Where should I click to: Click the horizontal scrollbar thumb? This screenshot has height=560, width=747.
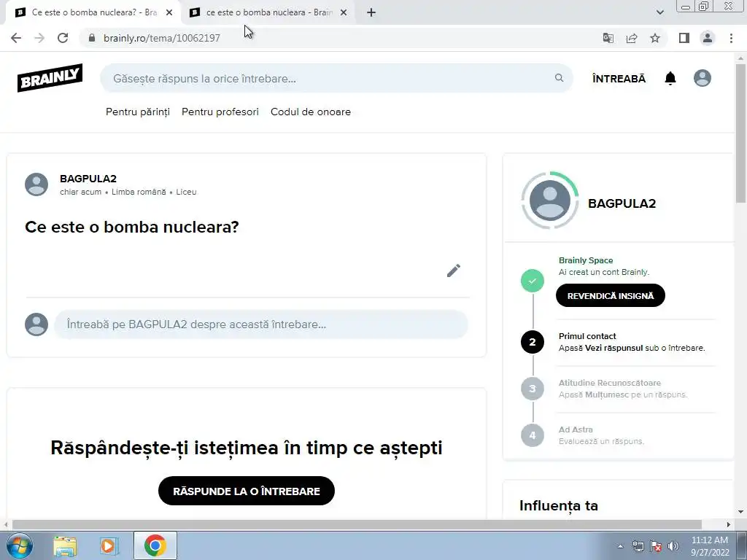[357, 525]
